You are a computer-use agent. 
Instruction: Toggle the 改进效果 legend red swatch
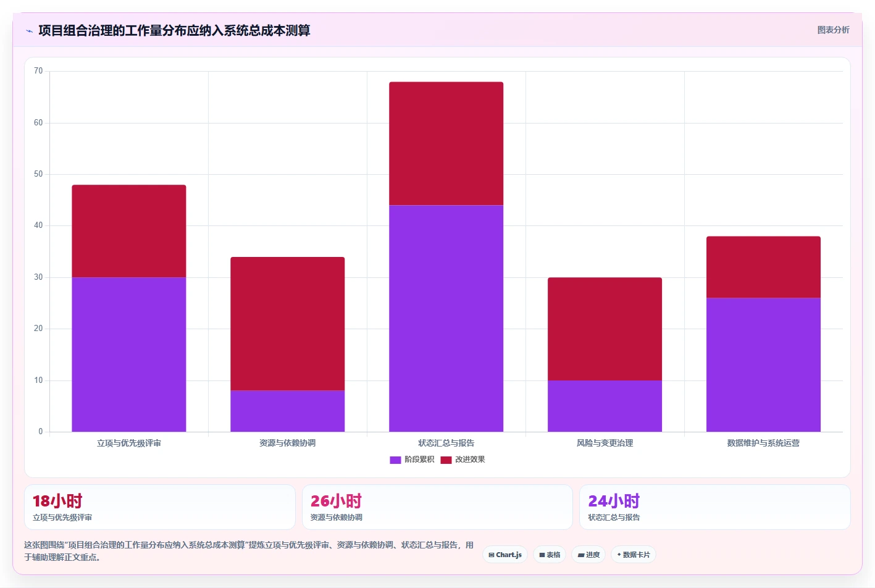click(x=446, y=460)
